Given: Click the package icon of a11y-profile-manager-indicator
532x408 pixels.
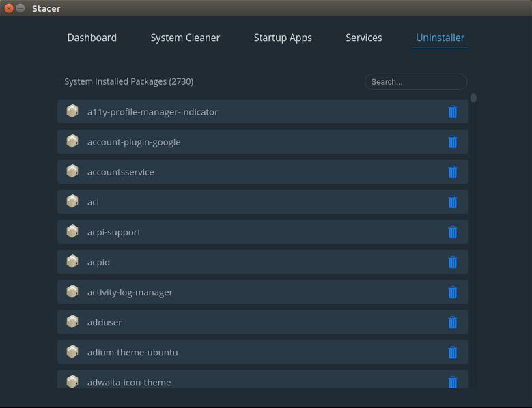Looking at the screenshot, I should 72,111.
